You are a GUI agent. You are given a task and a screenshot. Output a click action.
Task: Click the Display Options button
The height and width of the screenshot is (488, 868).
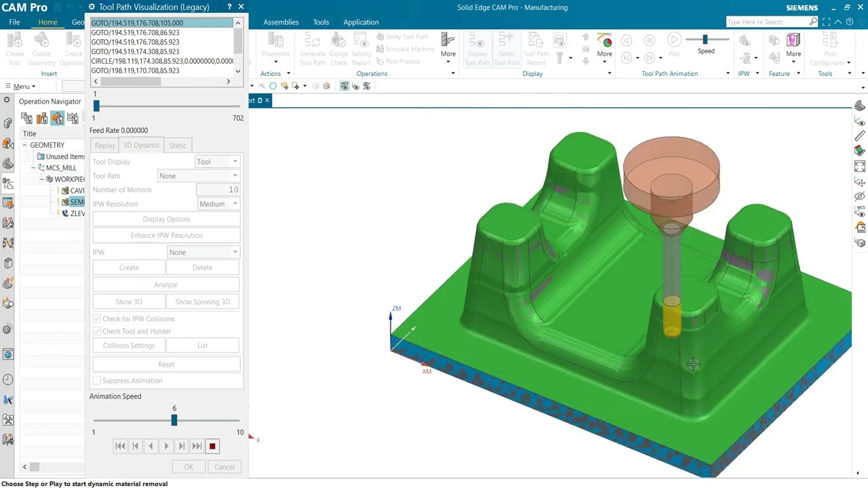(x=166, y=219)
